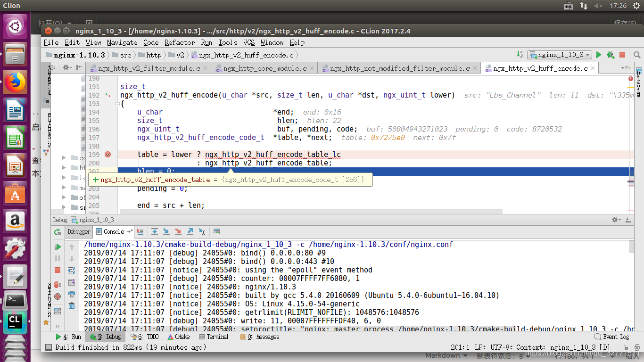
Task: Switch to the Debugger tab
Action: (79, 231)
